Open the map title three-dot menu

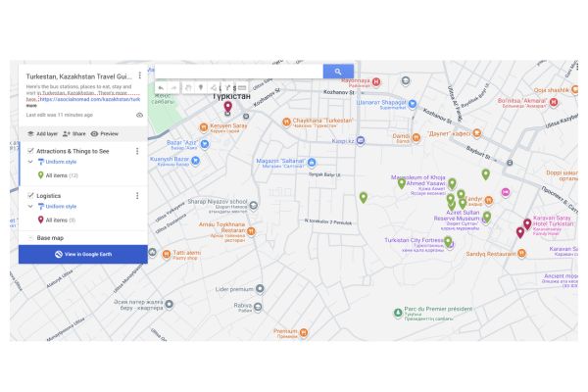(140, 75)
